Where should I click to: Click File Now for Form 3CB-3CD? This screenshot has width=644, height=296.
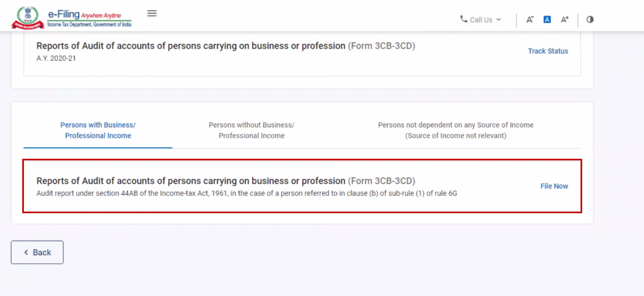pyautogui.click(x=554, y=186)
